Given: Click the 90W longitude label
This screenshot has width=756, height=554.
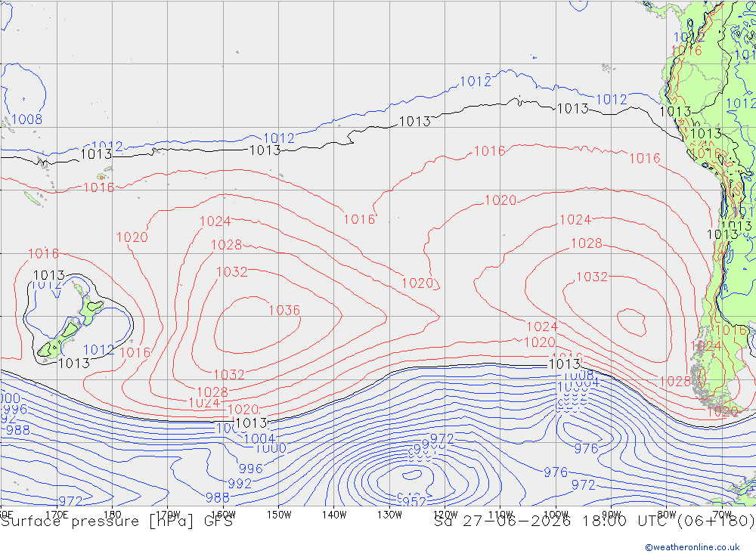Looking at the screenshot, I should click(x=612, y=515).
